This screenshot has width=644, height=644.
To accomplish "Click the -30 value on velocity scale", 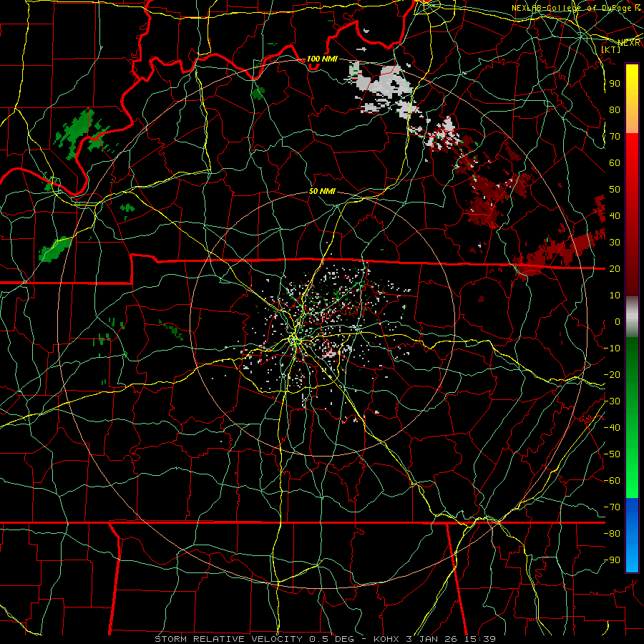I will (612, 401).
